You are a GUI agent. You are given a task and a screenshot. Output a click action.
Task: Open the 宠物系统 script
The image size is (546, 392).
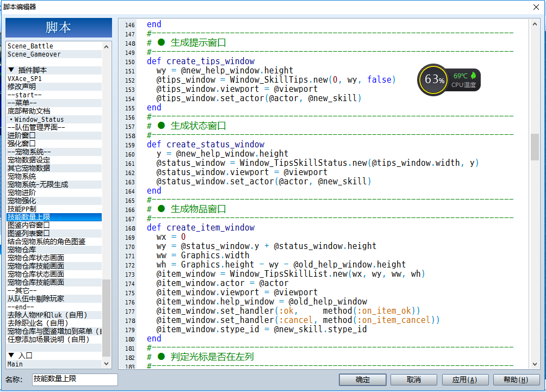(22, 176)
